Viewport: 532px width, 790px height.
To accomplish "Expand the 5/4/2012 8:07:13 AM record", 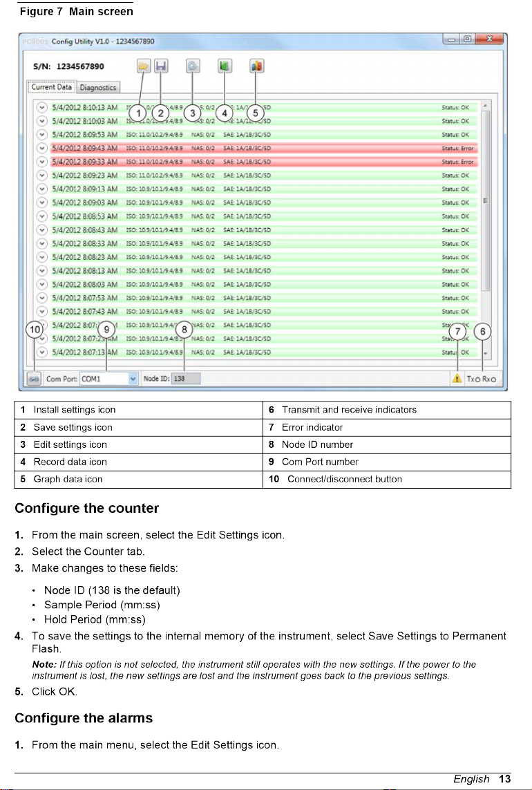I will click(42, 352).
